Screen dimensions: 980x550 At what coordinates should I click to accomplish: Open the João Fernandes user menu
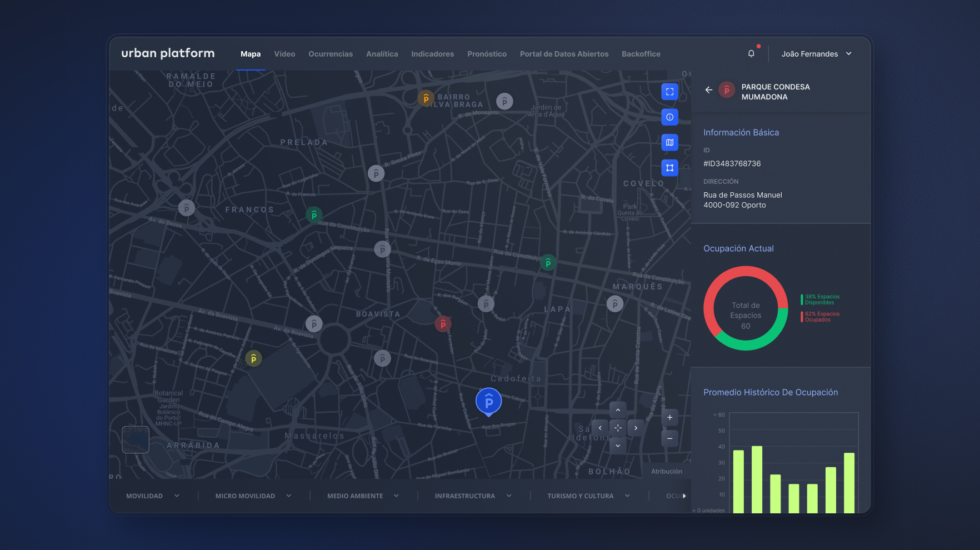pyautogui.click(x=816, y=54)
